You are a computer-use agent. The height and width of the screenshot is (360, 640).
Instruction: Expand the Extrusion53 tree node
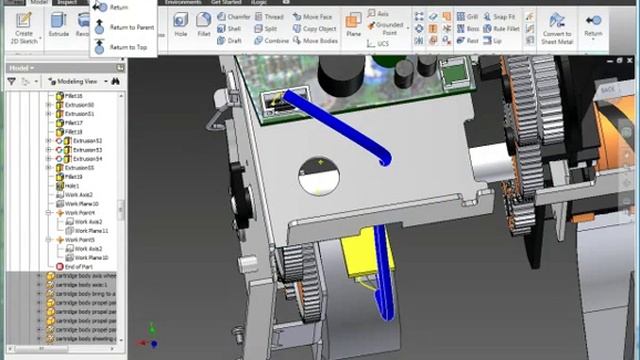[x=49, y=150]
